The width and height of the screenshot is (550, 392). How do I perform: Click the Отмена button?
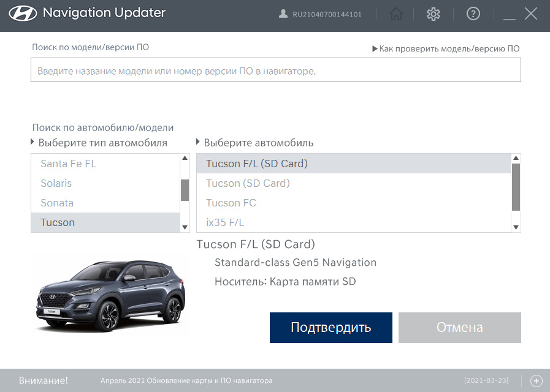pyautogui.click(x=459, y=328)
